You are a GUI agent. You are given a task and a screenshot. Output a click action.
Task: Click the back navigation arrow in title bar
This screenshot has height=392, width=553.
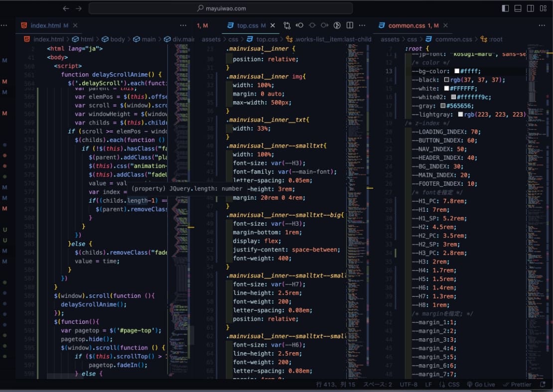click(x=66, y=8)
